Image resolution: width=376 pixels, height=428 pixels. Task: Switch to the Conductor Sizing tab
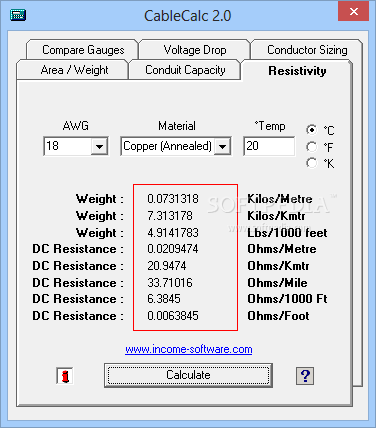click(x=307, y=50)
